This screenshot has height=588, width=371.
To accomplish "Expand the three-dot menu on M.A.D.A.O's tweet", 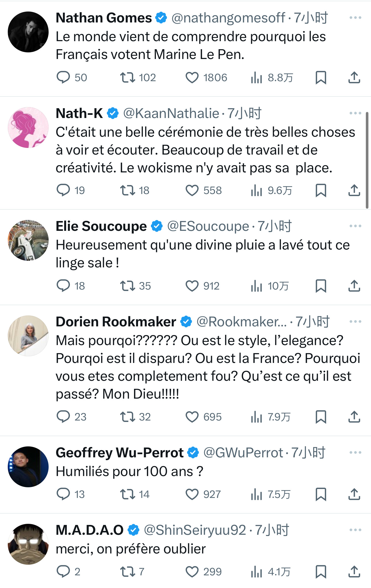I will coord(355,530).
